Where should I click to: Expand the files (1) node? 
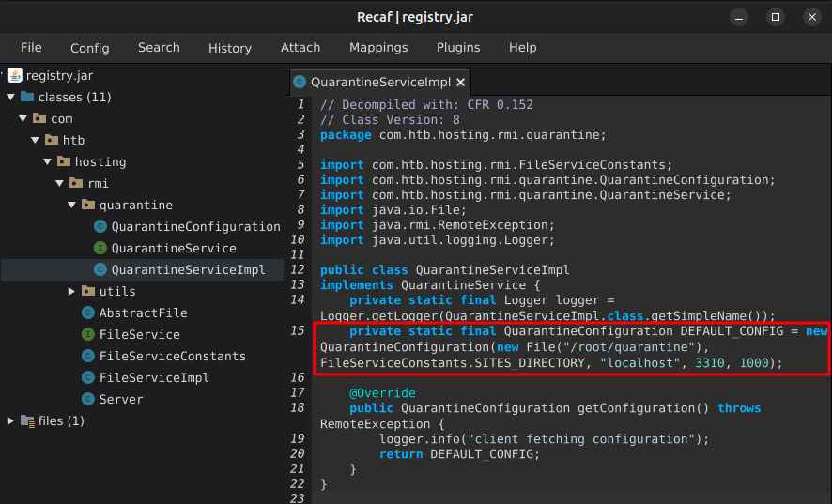pos(10,421)
